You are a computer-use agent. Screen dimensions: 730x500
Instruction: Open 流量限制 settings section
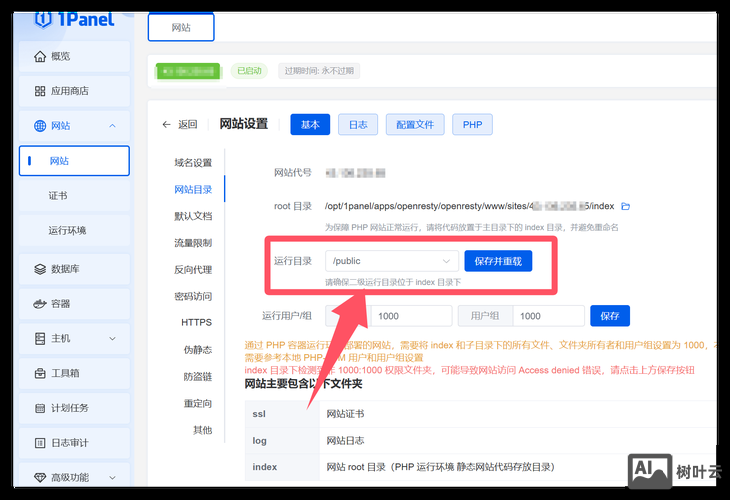coord(193,243)
